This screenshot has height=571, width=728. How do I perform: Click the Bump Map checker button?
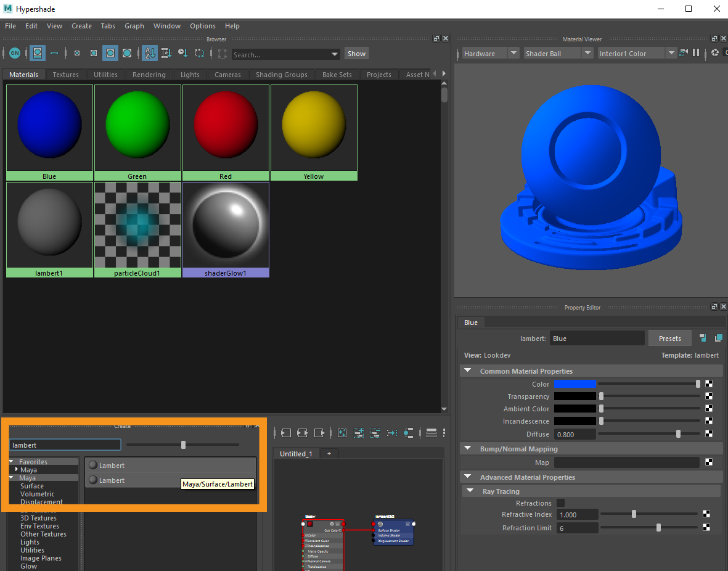click(x=709, y=462)
